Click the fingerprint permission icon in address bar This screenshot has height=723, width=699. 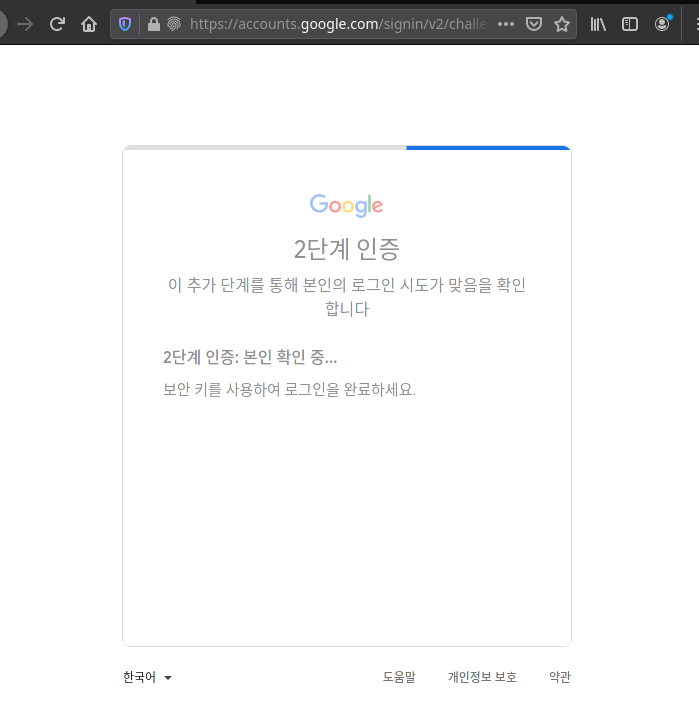coord(174,24)
